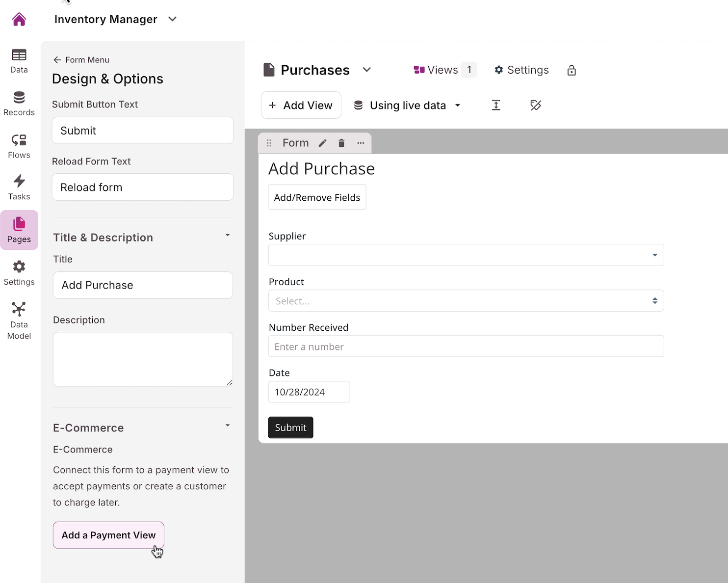Click the page lock icon
Screen dimensions: 728x583
pyautogui.click(x=571, y=70)
